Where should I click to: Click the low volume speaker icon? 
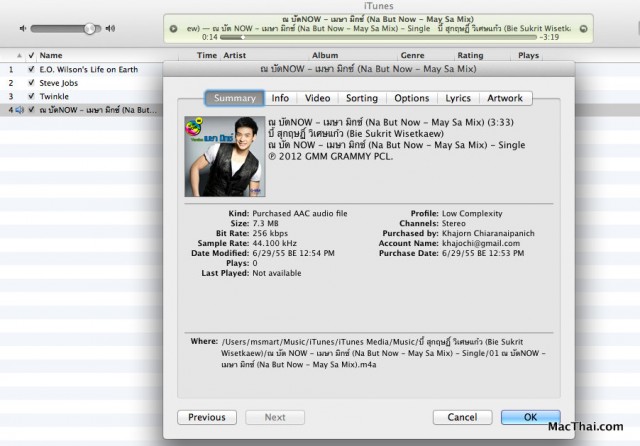pos(23,29)
